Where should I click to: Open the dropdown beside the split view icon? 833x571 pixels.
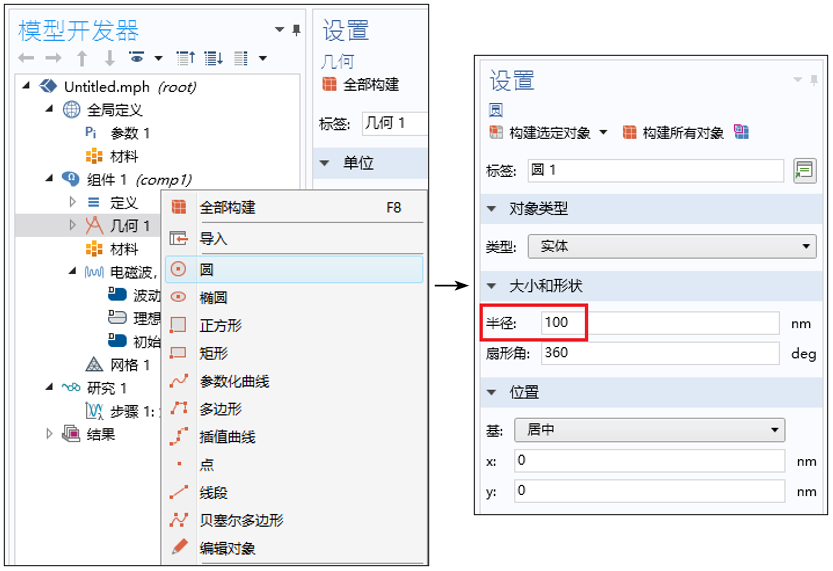click(263, 58)
